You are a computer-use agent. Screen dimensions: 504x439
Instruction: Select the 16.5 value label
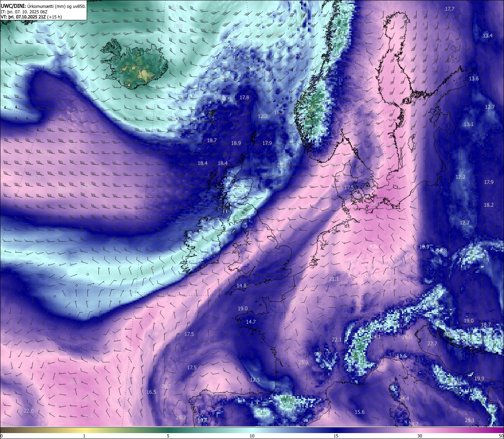[151, 392]
